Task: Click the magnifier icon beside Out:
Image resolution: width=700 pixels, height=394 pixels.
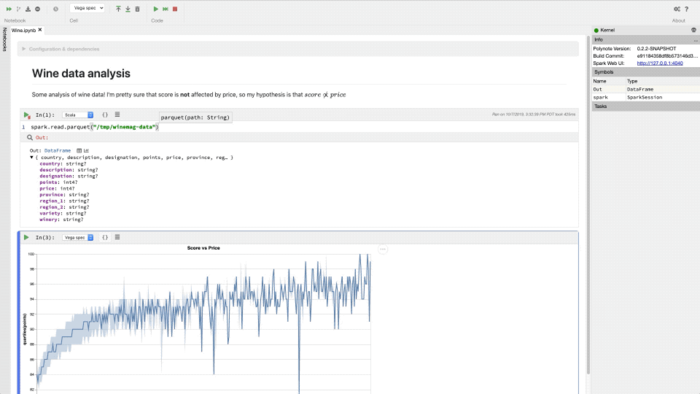Action: pyautogui.click(x=30, y=137)
